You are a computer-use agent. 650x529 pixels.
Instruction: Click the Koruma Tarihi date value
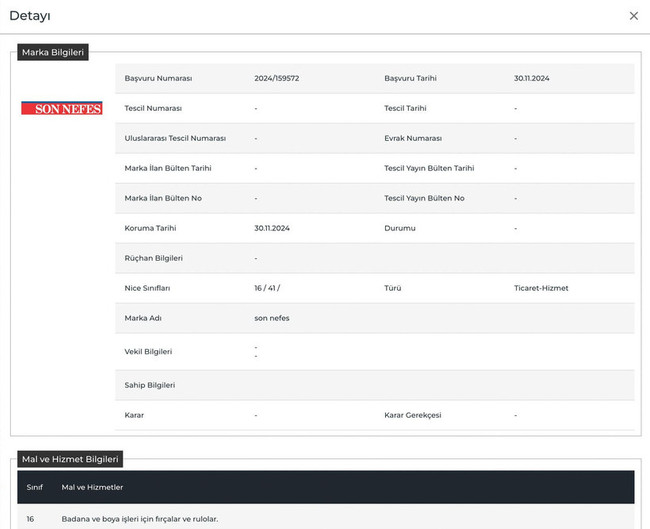click(x=271, y=228)
